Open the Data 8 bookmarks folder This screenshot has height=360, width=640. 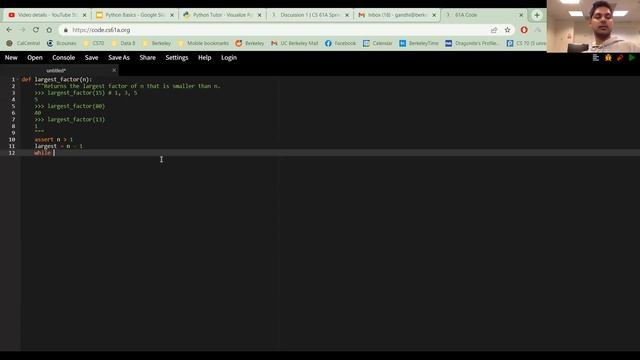(123, 43)
